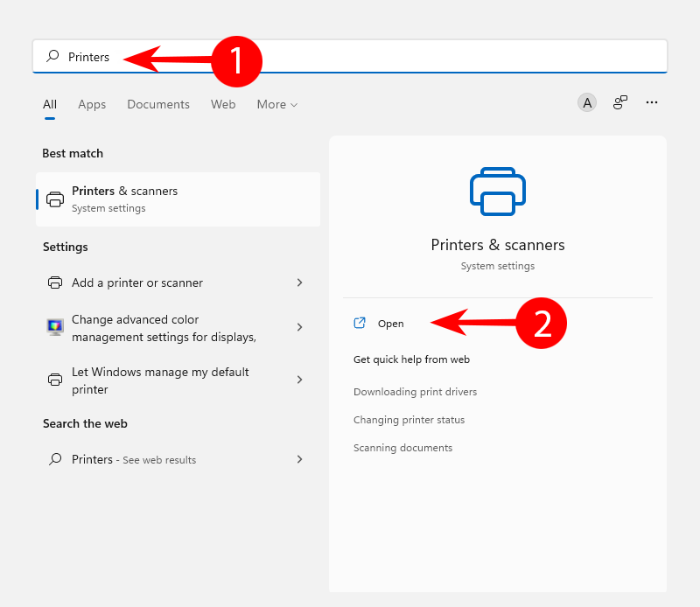Click the large blue printer icon in preview
The image size is (700, 607).
498,192
